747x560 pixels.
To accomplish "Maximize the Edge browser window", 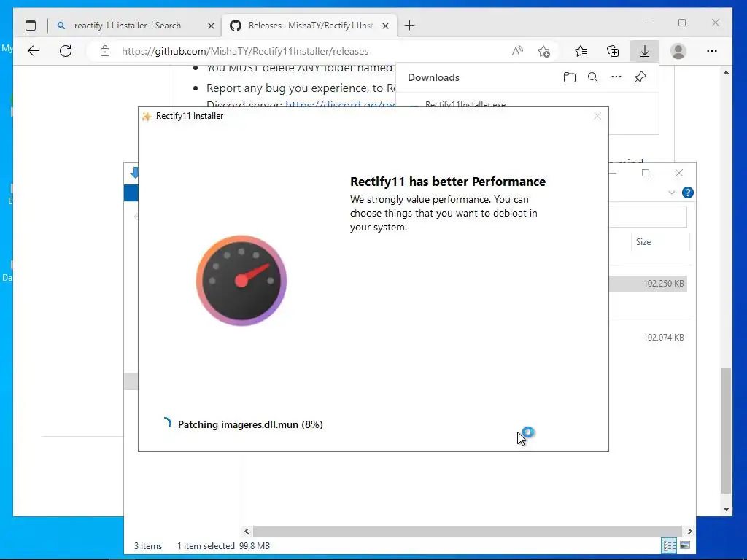I will point(682,23).
